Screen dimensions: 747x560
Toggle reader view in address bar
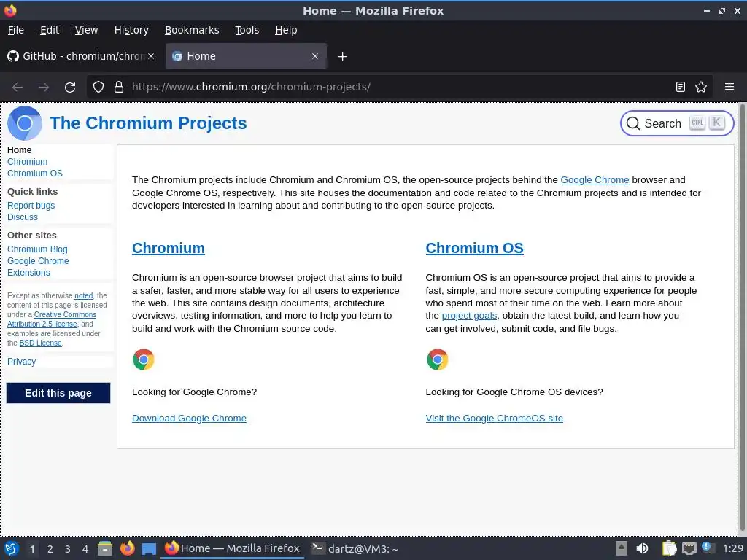point(681,87)
